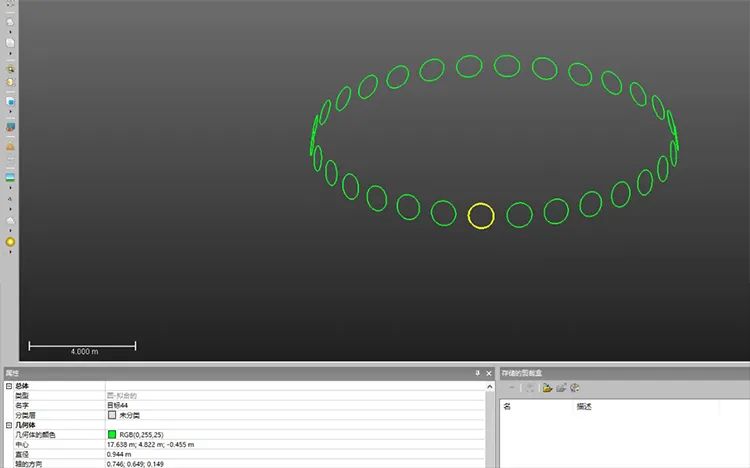Click the yellow sphere icon in left toolbar
The width and height of the screenshot is (750, 468).
(10, 242)
